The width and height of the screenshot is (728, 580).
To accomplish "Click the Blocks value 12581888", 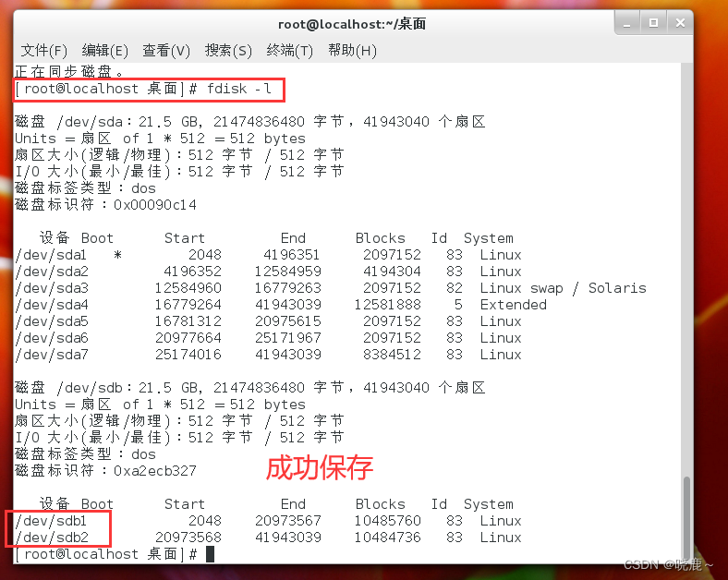I will (x=388, y=305).
